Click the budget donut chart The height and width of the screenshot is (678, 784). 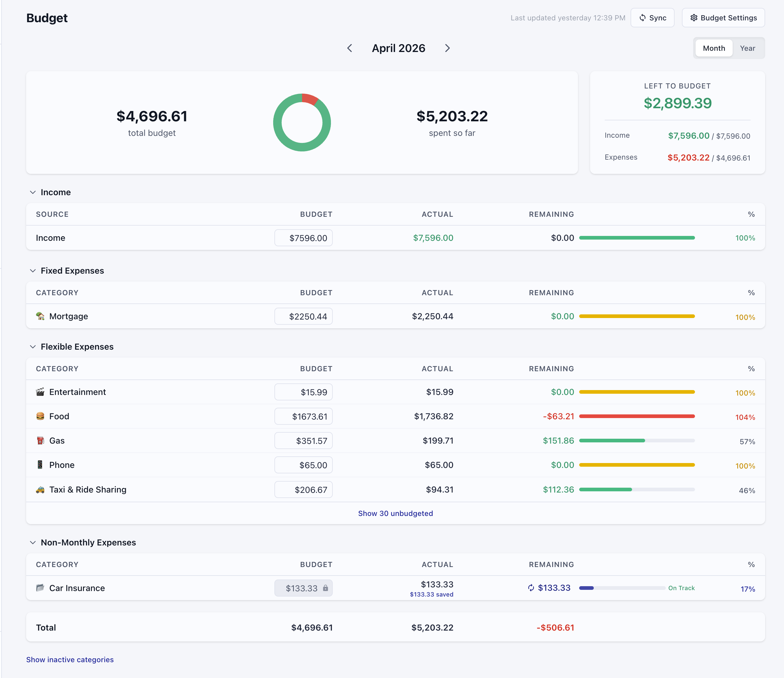[x=302, y=123]
